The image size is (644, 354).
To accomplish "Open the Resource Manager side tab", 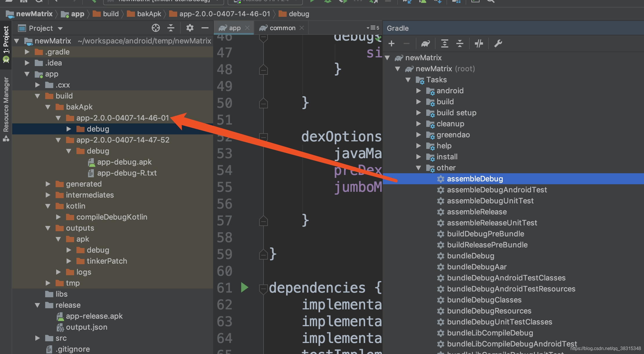I will [6, 109].
